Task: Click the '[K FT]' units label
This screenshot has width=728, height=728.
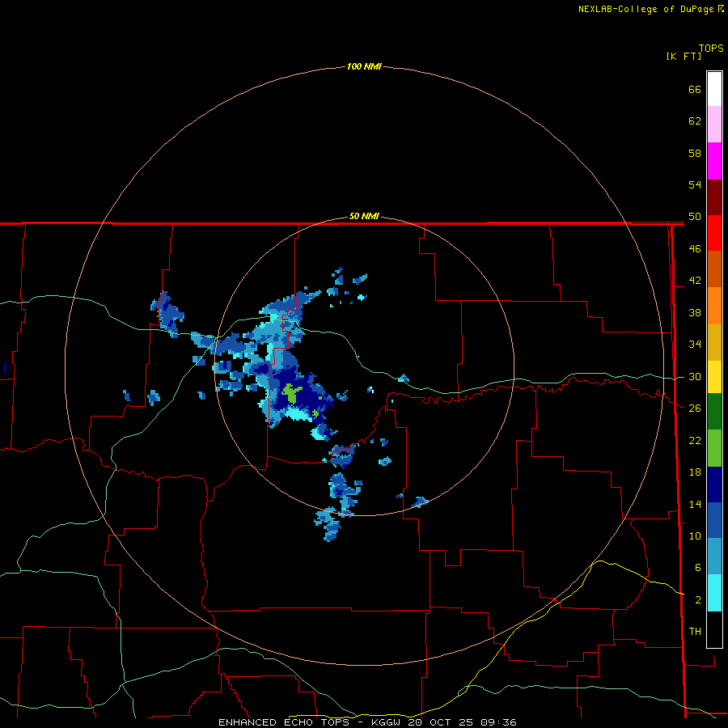Action: [x=684, y=56]
